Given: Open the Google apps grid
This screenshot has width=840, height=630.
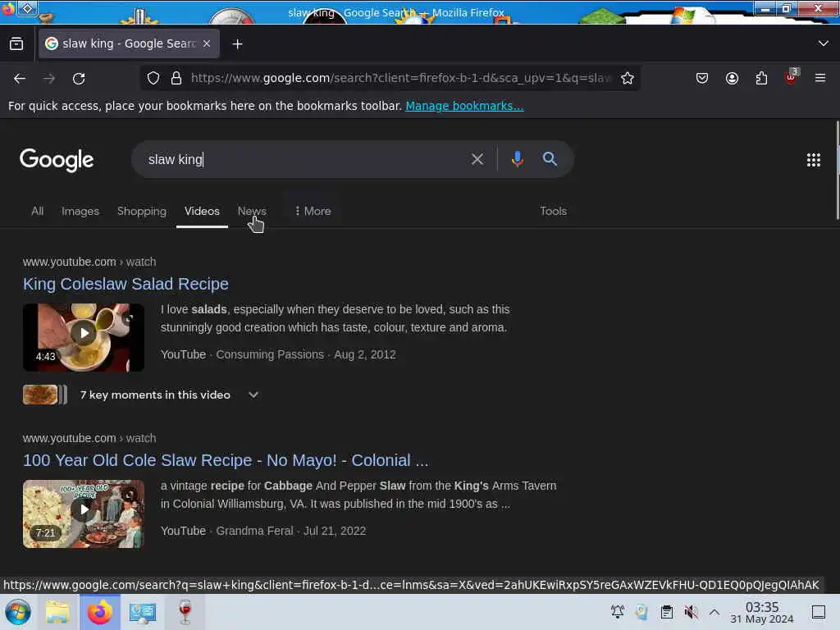Looking at the screenshot, I should (813, 160).
